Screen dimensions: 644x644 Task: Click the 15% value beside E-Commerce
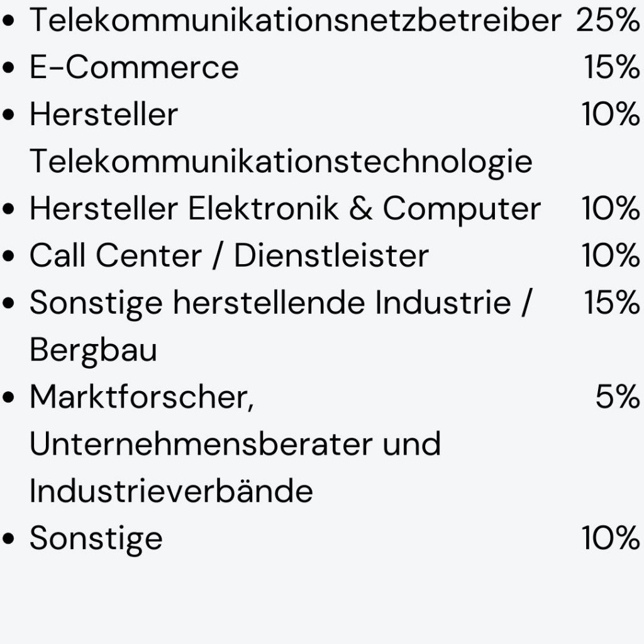[611, 68]
